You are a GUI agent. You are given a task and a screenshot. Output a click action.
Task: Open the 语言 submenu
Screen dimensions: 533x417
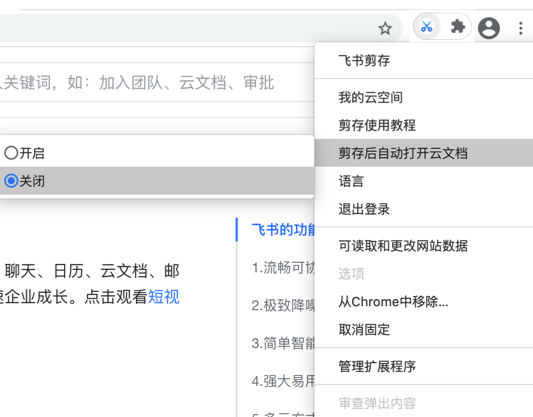tap(424, 181)
